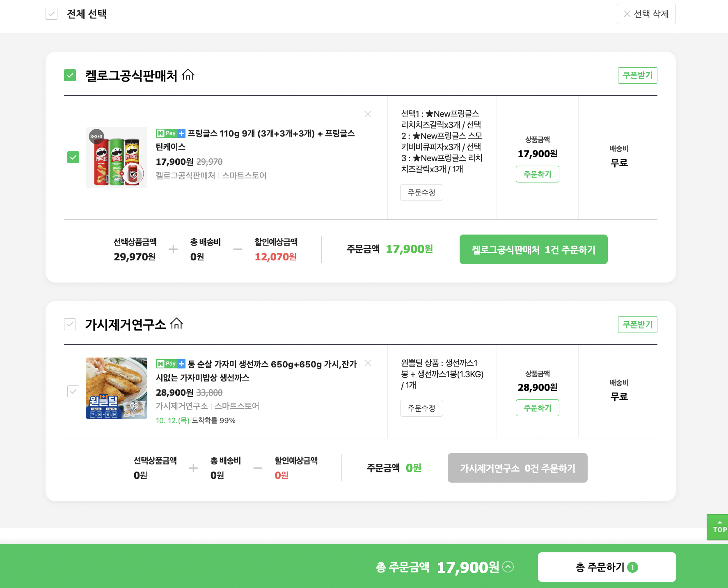Remove the Pringles item with X icon

point(368,114)
